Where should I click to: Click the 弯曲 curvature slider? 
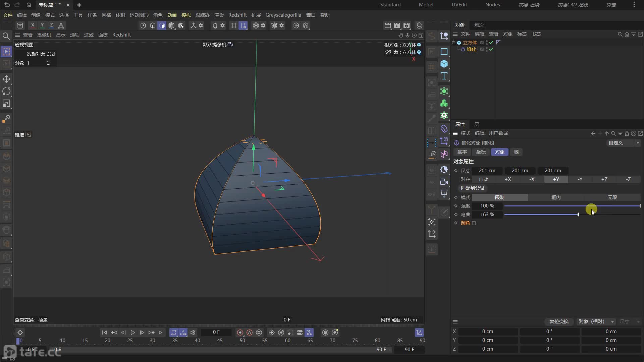[572, 215]
